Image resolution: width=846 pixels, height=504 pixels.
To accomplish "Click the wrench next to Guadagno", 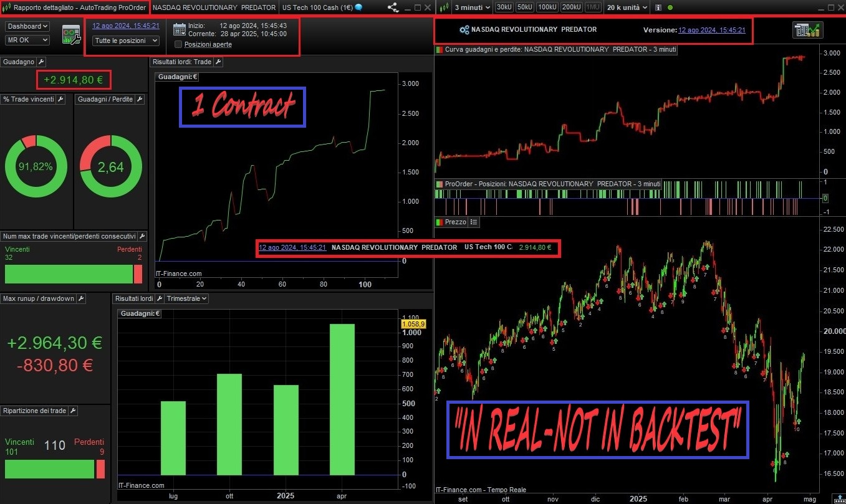I will point(41,62).
